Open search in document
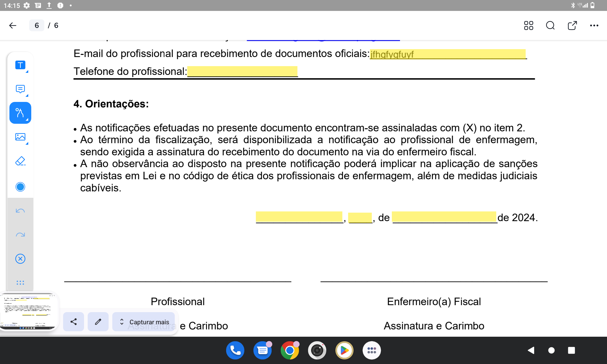Screen dimensions: 607x364 550,25
